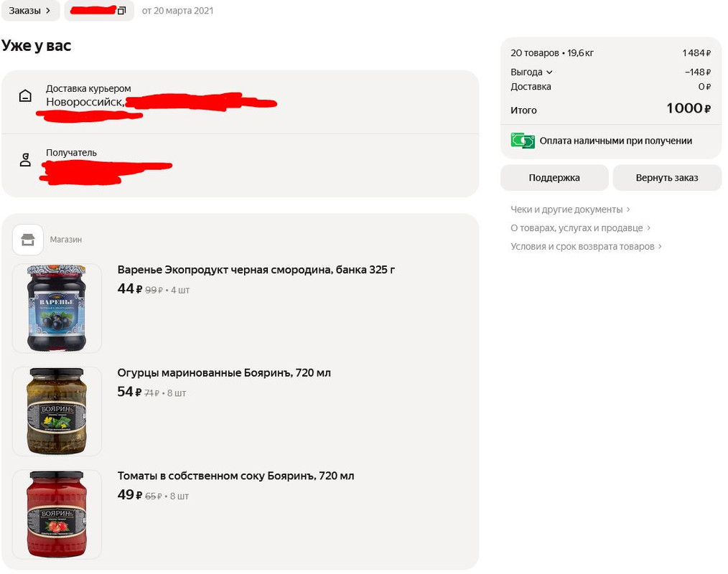
Task: Click the recipient person icon
Action: (x=25, y=159)
